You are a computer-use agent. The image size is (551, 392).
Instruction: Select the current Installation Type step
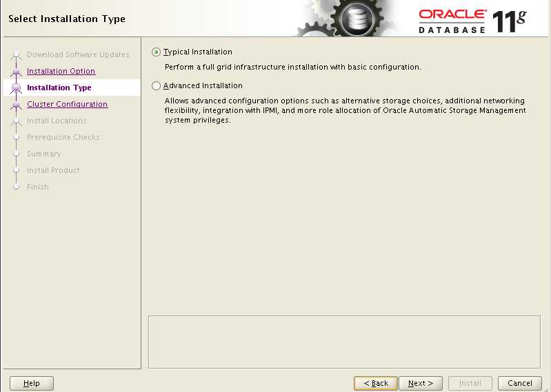pos(59,87)
